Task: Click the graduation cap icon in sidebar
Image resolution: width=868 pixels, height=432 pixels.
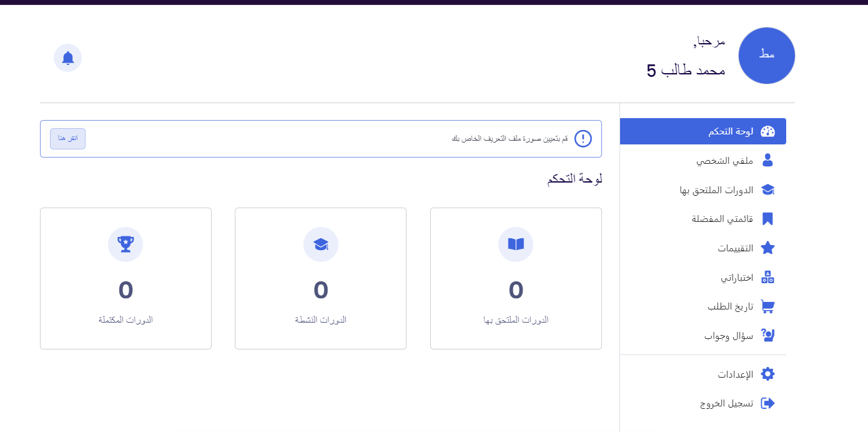Action: [767, 190]
